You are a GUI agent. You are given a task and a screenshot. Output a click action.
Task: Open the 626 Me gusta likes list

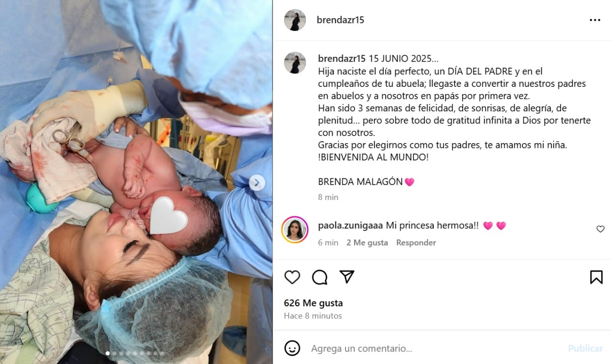313,303
